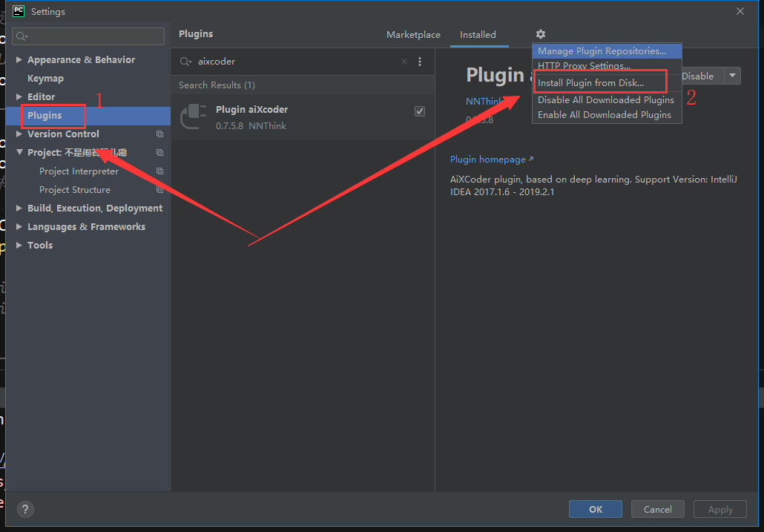Viewport: 764px width, 532px height.
Task: Open the vertical dots options menu beside search
Action: (420, 62)
